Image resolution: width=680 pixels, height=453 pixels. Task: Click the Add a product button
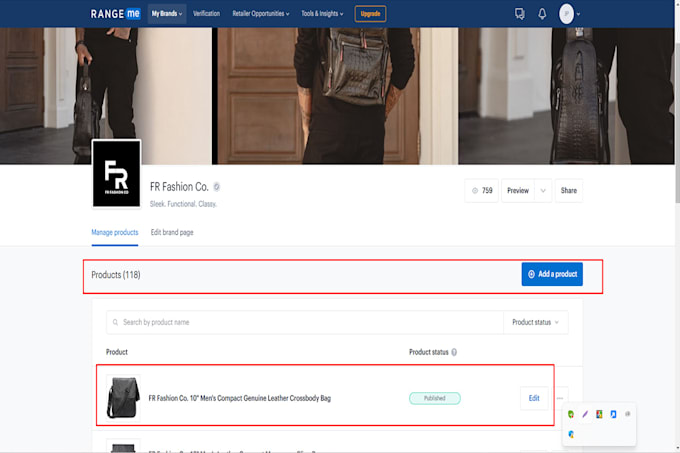pyautogui.click(x=552, y=274)
